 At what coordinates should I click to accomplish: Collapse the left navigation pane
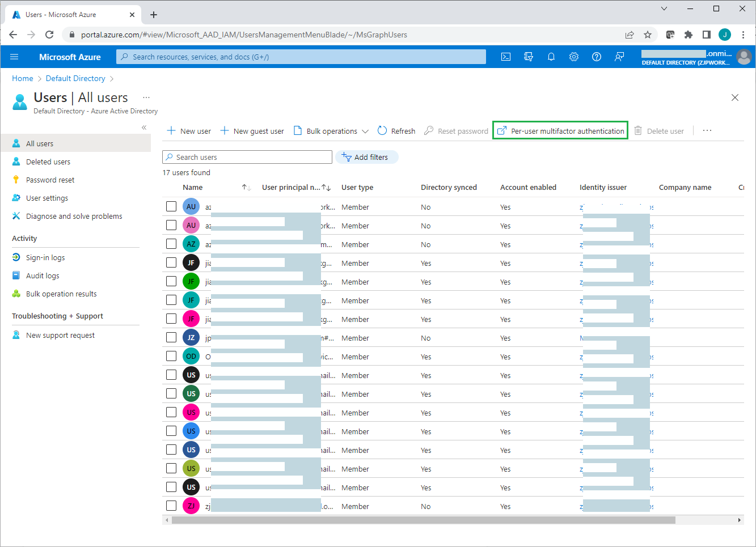point(144,128)
